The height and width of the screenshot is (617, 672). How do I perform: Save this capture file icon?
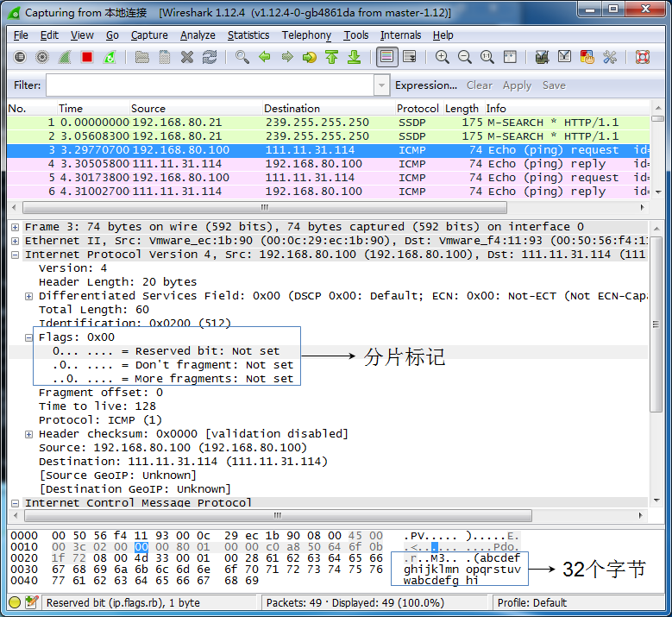pos(165,57)
